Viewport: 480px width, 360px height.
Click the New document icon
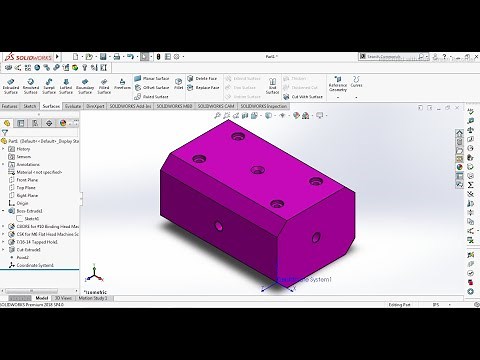point(76,57)
